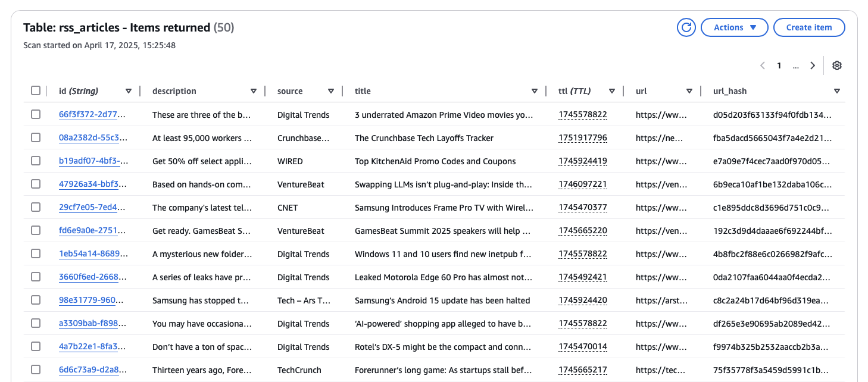Screen dimensions: 868x382
Task: Click title 'The Crunchbase Tech Layoffs Tracker'
Action: point(424,138)
